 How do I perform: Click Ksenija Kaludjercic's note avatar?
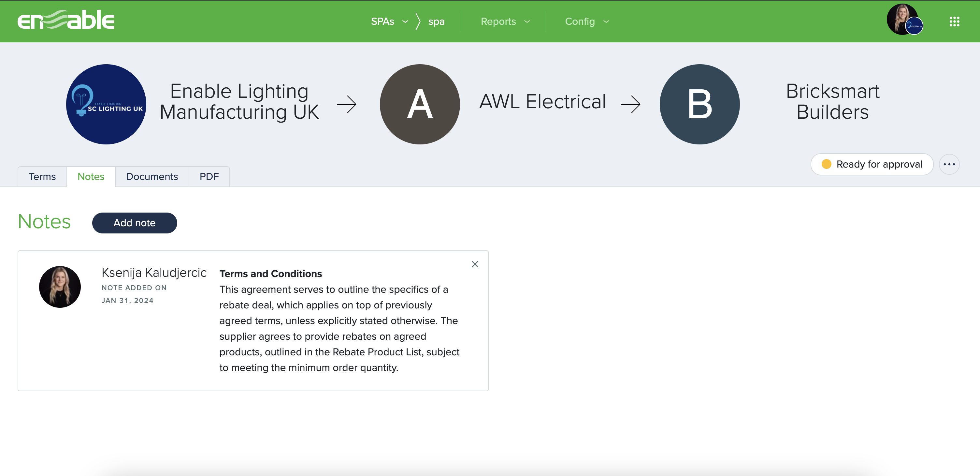click(60, 287)
